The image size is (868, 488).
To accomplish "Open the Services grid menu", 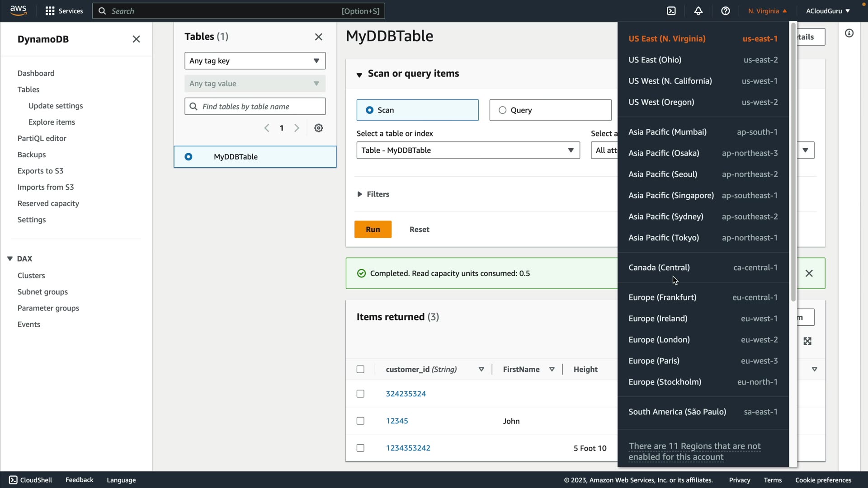I will coord(64,11).
